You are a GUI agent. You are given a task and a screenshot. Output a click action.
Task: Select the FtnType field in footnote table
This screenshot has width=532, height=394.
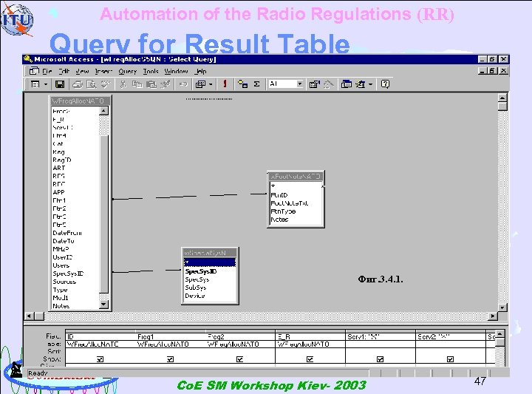[283, 211]
